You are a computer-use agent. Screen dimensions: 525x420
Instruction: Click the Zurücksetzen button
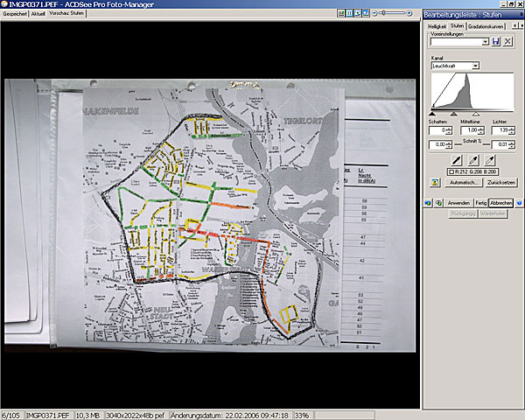(x=503, y=182)
